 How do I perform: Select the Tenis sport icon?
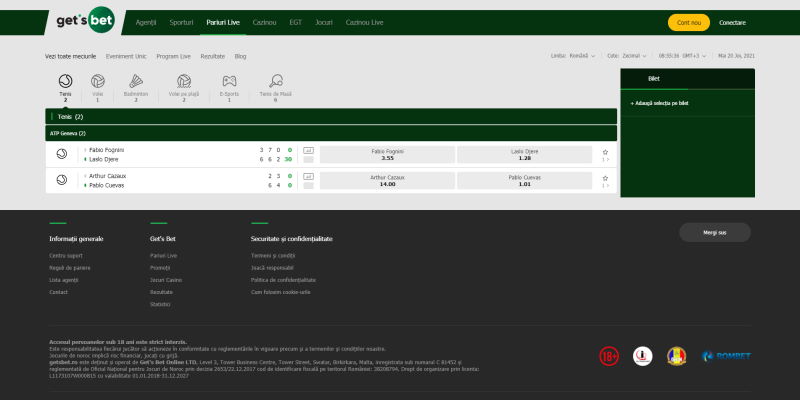[x=65, y=81]
